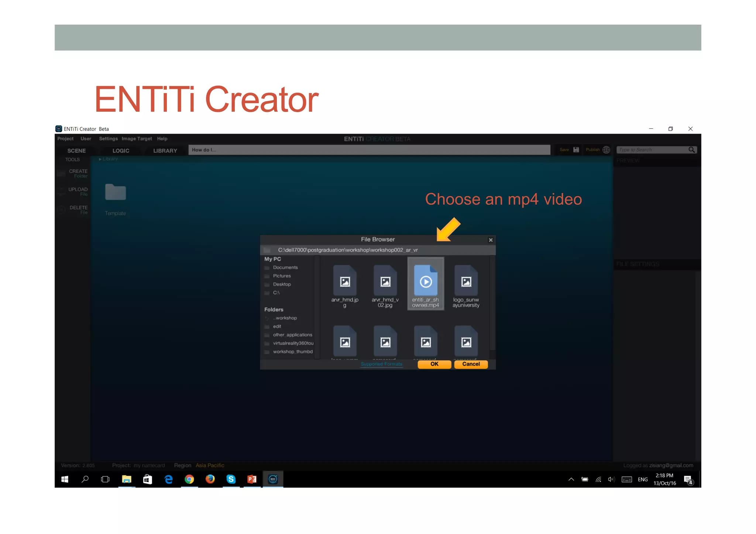Open Windows taskbar search
The height and width of the screenshot is (534, 756).
point(85,479)
